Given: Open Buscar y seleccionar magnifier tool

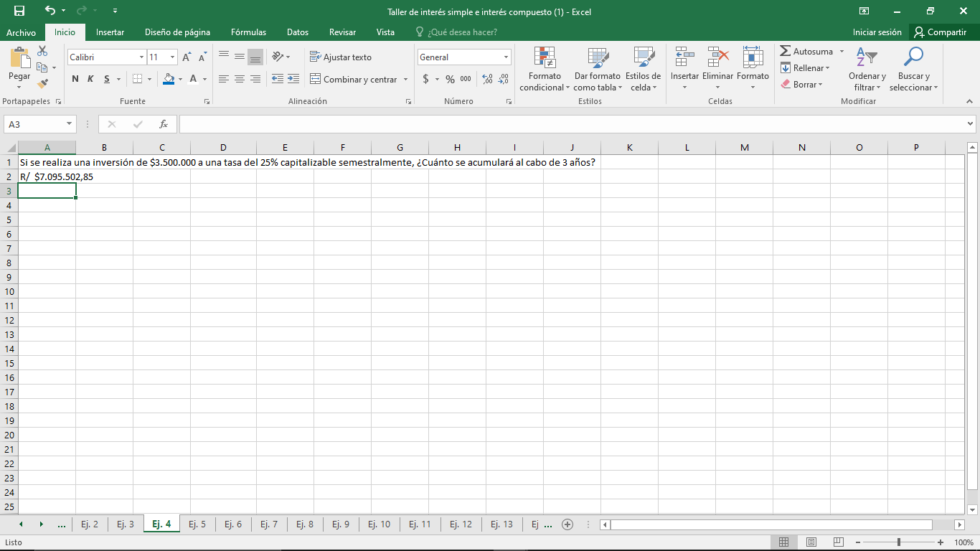Looking at the screenshot, I should coord(913,68).
